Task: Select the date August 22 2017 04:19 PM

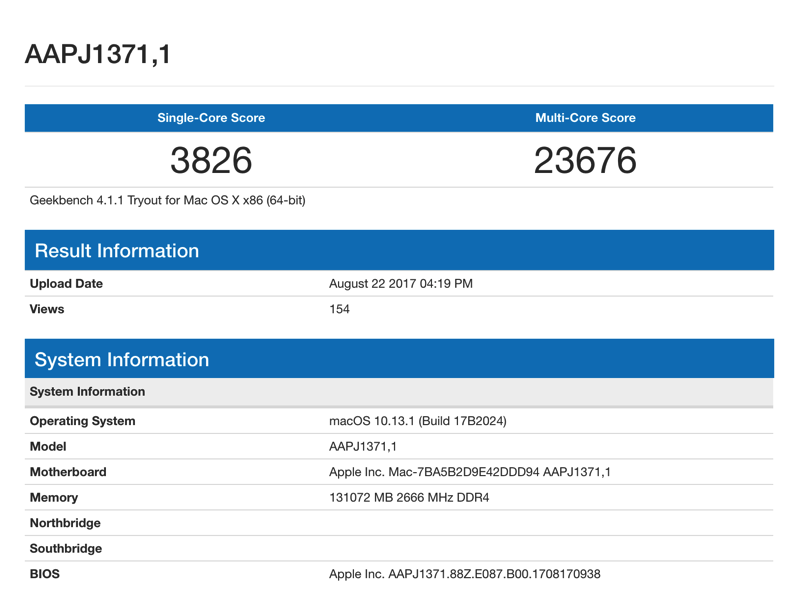Action: click(401, 284)
